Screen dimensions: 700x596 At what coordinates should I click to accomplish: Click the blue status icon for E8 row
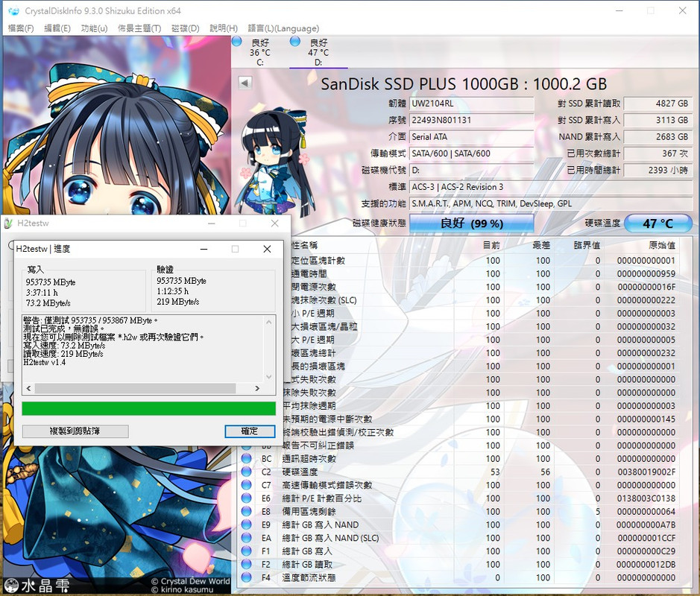[246, 511]
